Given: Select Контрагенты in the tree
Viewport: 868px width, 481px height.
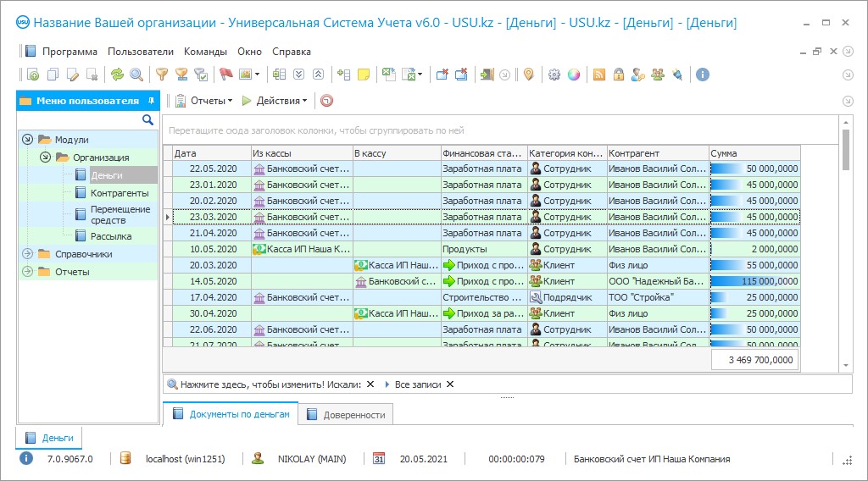Looking at the screenshot, I should [x=120, y=193].
